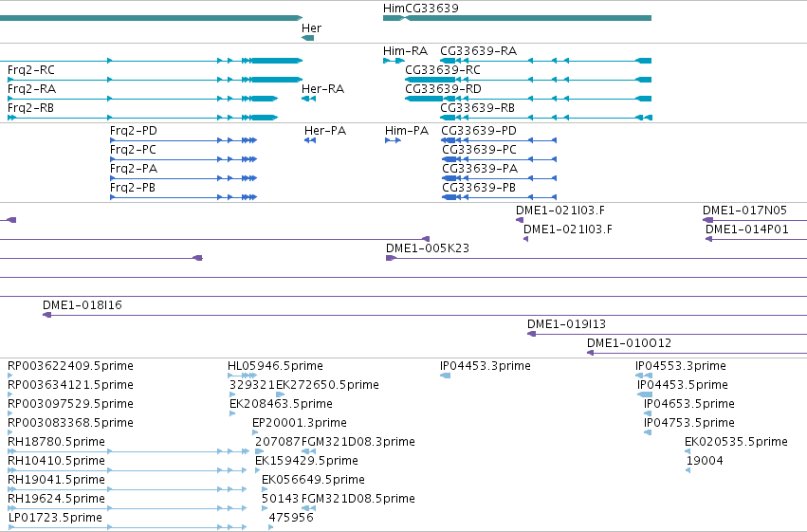The image size is (807, 532).
Task: Click the EK020535.5prime EST label
Action: click(x=736, y=443)
